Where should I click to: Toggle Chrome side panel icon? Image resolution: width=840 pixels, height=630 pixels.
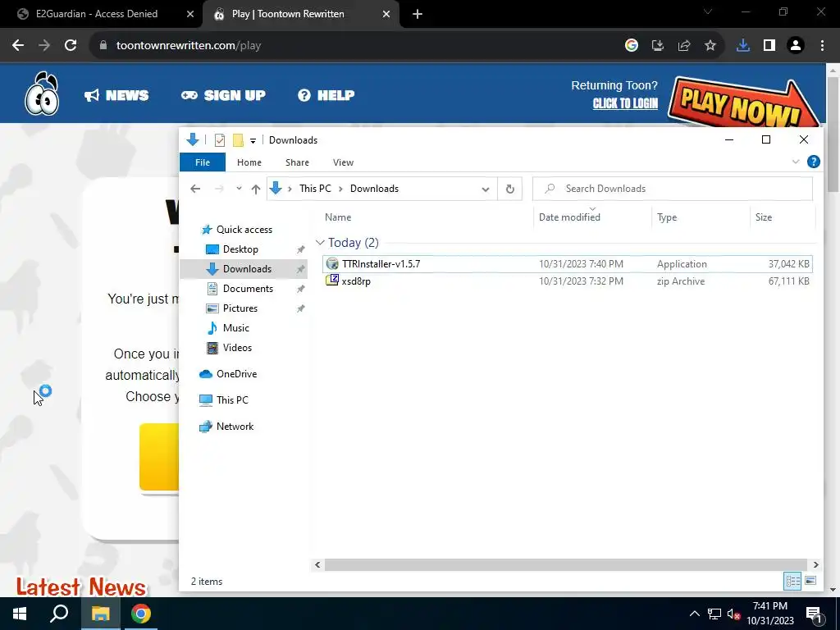769,46
